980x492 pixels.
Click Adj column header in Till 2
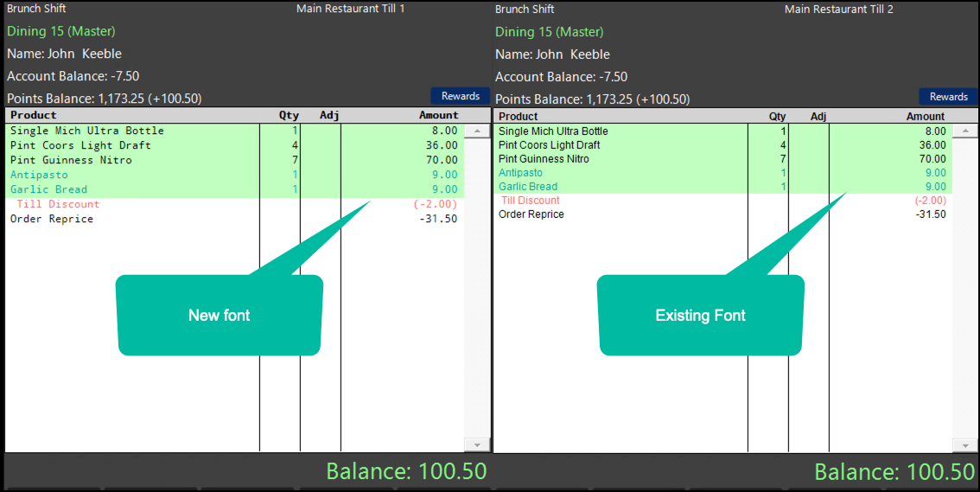pos(818,116)
